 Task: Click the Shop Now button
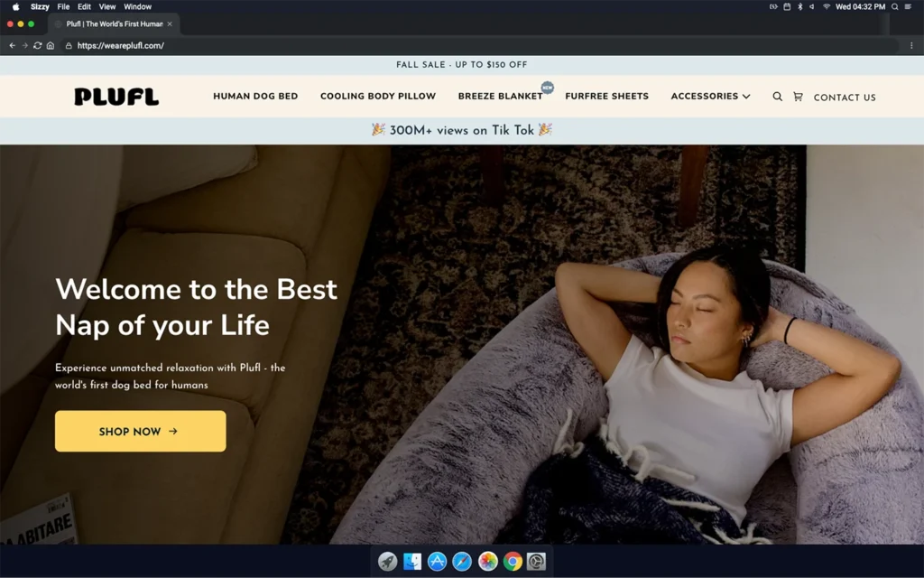tap(140, 432)
